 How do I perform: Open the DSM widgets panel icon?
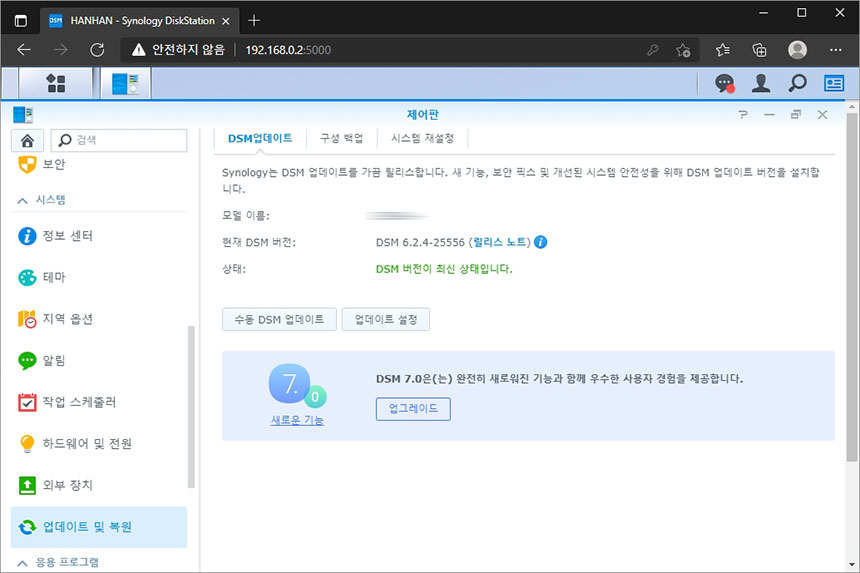click(834, 83)
